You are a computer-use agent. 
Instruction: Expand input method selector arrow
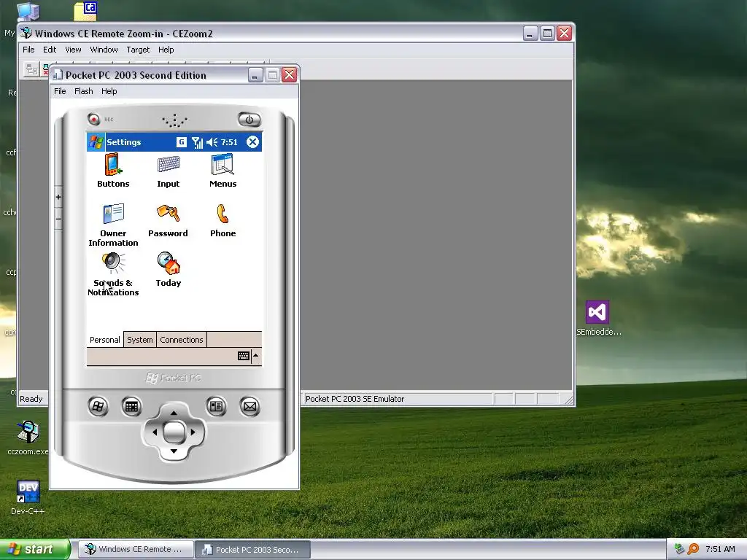coord(256,356)
